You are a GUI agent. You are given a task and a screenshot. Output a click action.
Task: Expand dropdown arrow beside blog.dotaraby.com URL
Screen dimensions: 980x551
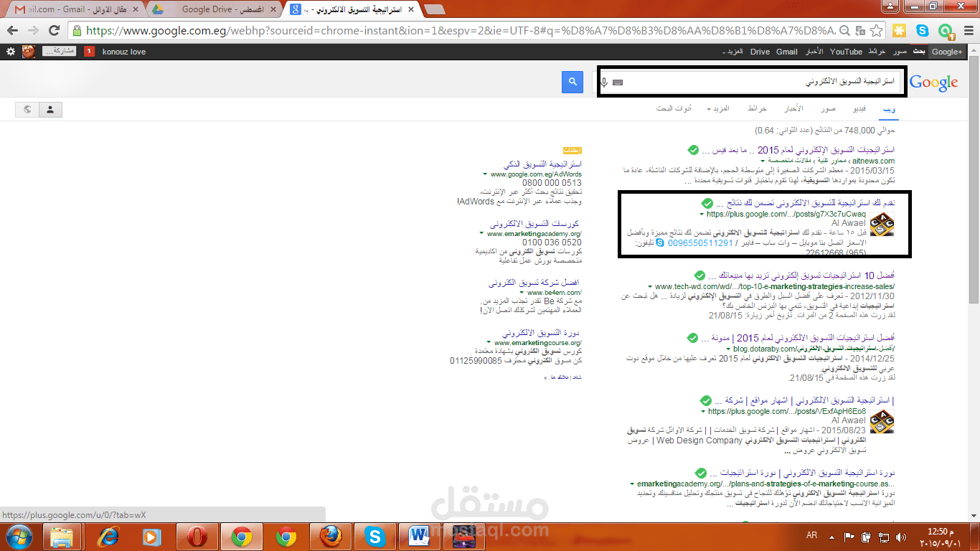click(x=728, y=349)
